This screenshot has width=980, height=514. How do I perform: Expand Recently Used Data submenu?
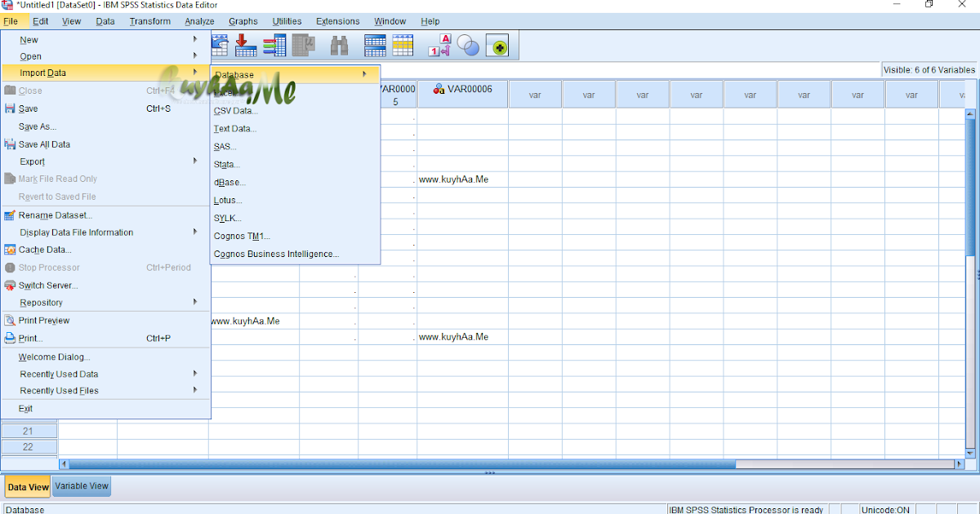point(106,374)
